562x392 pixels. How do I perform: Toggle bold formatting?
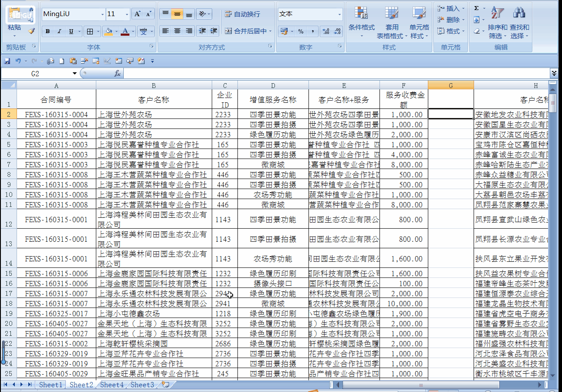tap(47, 32)
